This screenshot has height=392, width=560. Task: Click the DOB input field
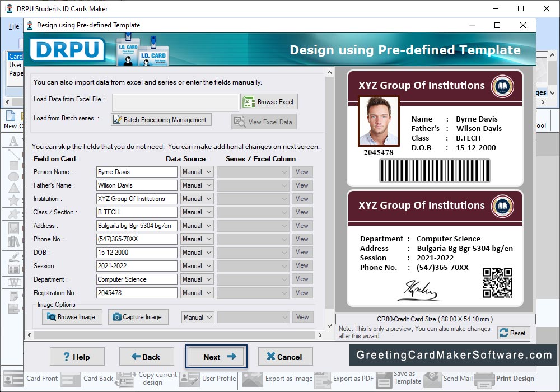pyautogui.click(x=137, y=253)
